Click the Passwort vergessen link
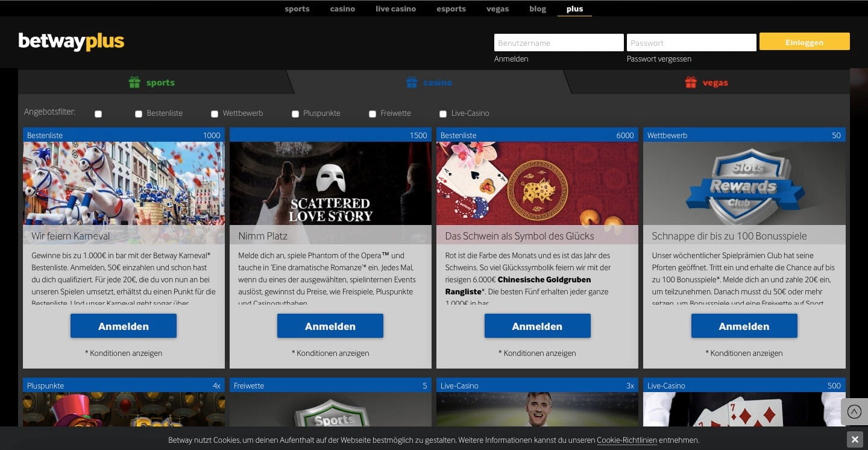 tap(659, 59)
